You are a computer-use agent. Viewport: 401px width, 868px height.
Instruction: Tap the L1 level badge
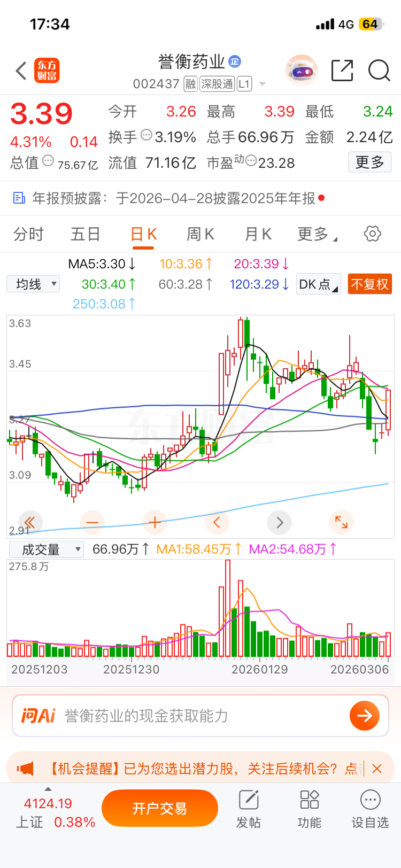pyautogui.click(x=244, y=84)
